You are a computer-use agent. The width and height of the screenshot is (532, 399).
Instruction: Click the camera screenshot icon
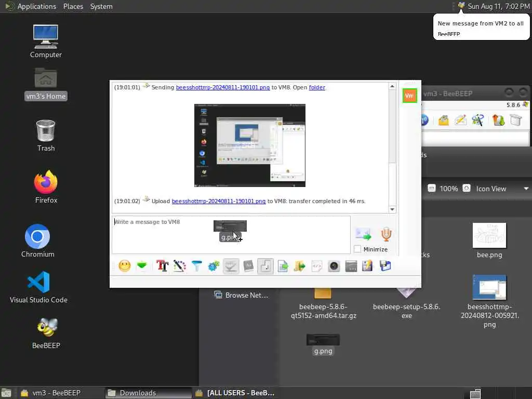pos(334,266)
